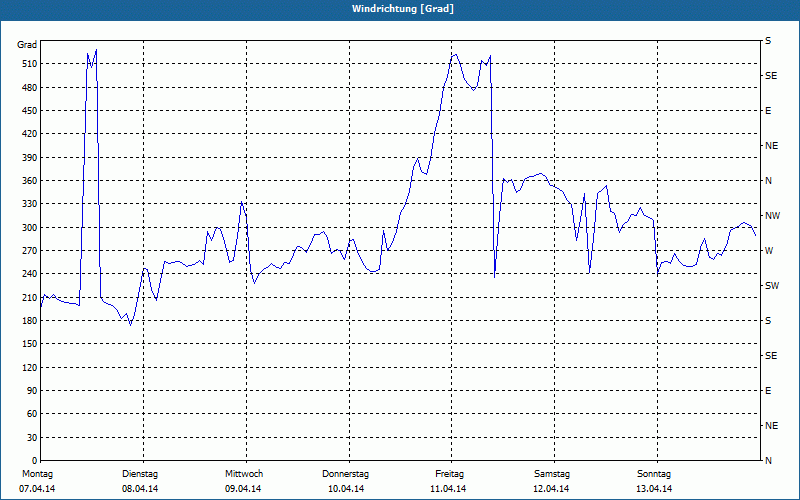The image size is (800, 500).
Task: Click the 510 y-axis value
Action: [x=29, y=64]
